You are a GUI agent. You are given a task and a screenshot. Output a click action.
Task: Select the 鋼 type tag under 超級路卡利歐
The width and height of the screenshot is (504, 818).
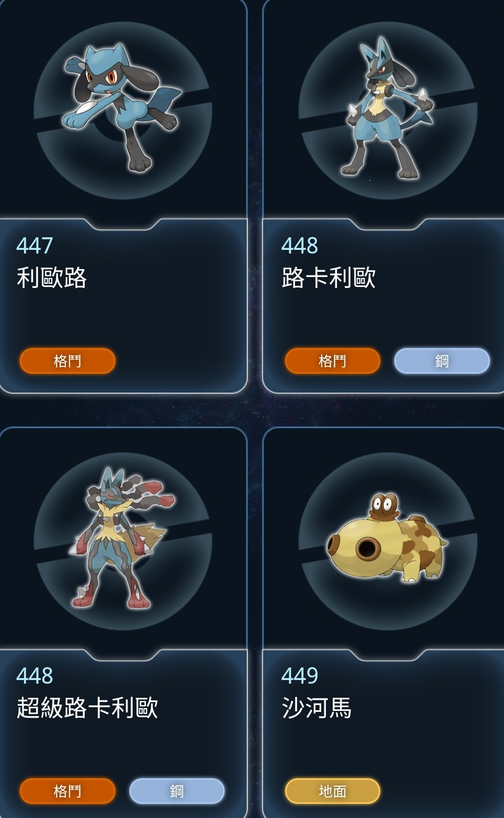pyautogui.click(x=177, y=791)
